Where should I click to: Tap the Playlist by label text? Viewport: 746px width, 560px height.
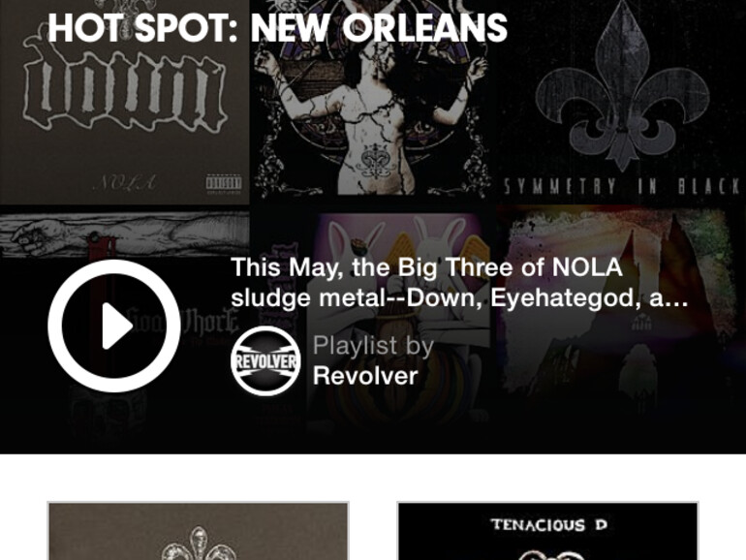tap(373, 345)
